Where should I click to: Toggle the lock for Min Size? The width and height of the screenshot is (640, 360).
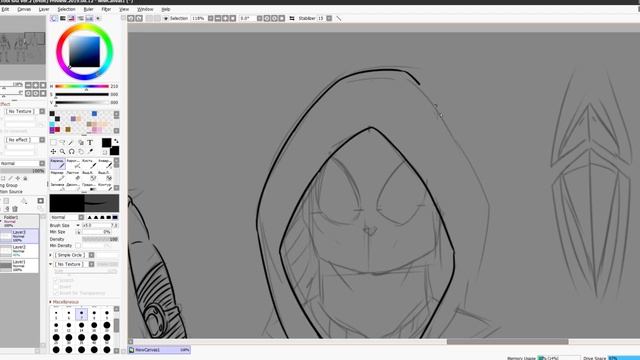78,232
